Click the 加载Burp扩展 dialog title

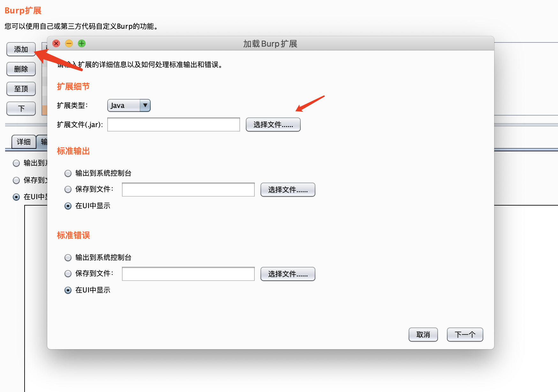(270, 44)
